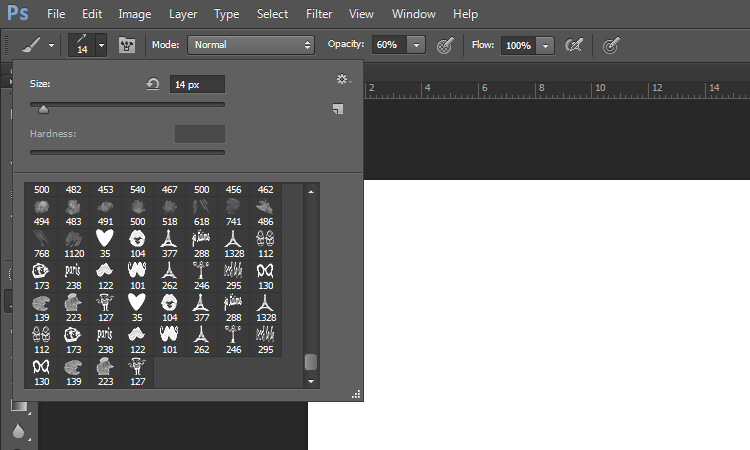Open the brush picker gear settings menu
The height and width of the screenshot is (450, 750).
343,79
